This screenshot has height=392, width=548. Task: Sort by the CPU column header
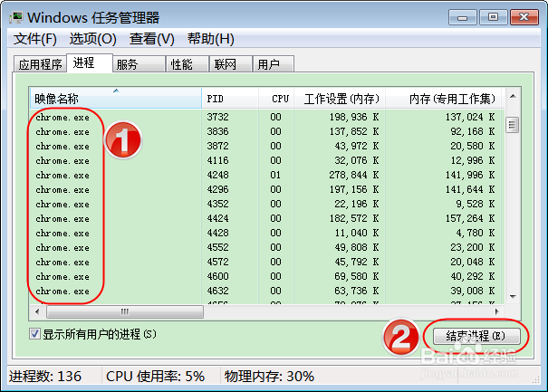click(x=276, y=98)
